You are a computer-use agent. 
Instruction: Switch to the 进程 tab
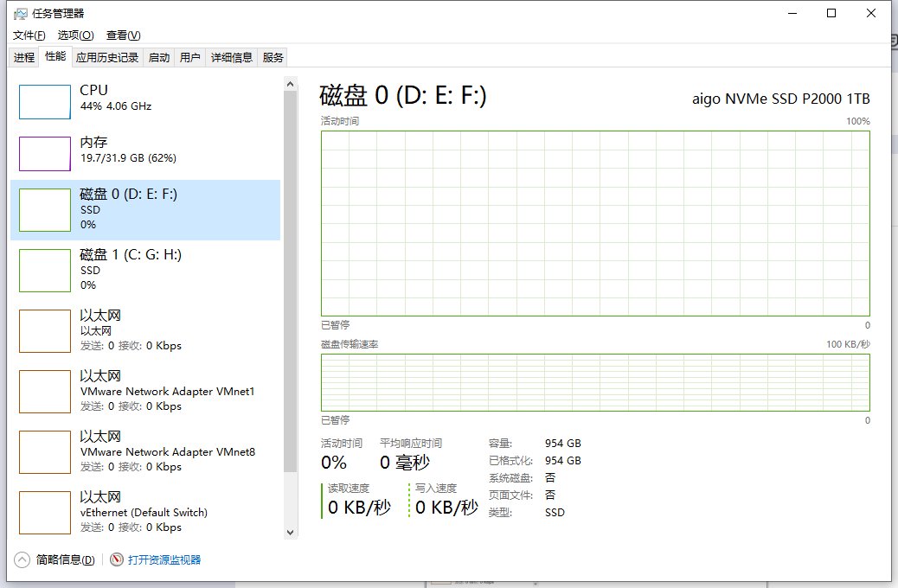[x=24, y=57]
